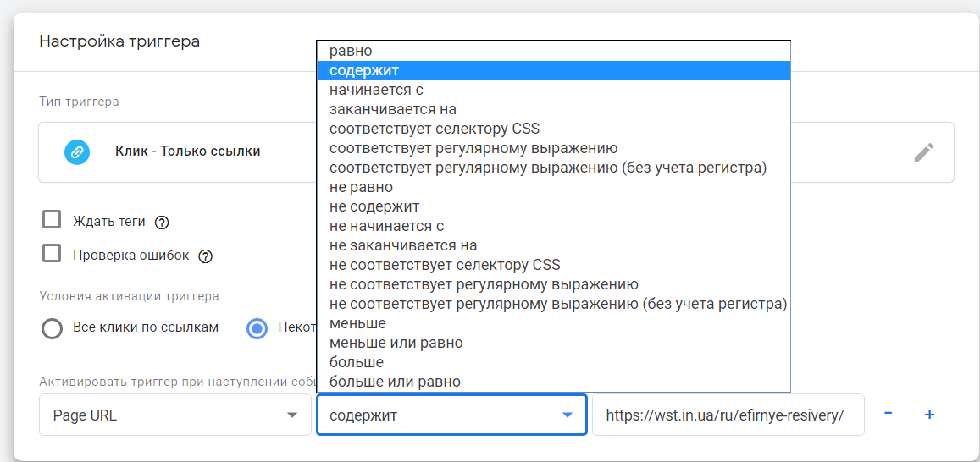Collapse the содержит operator dropdown arrow
Viewport: 980px width, 462px height.
pyautogui.click(x=567, y=415)
